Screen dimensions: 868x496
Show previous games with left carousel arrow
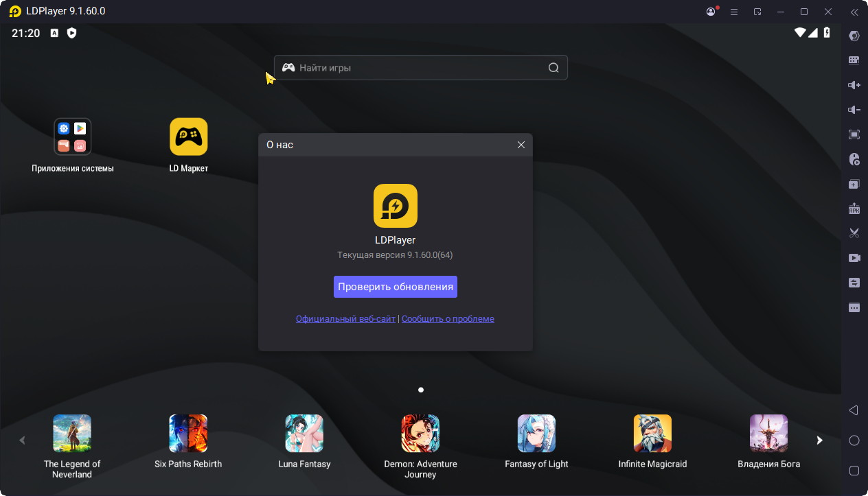tap(22, 440)
